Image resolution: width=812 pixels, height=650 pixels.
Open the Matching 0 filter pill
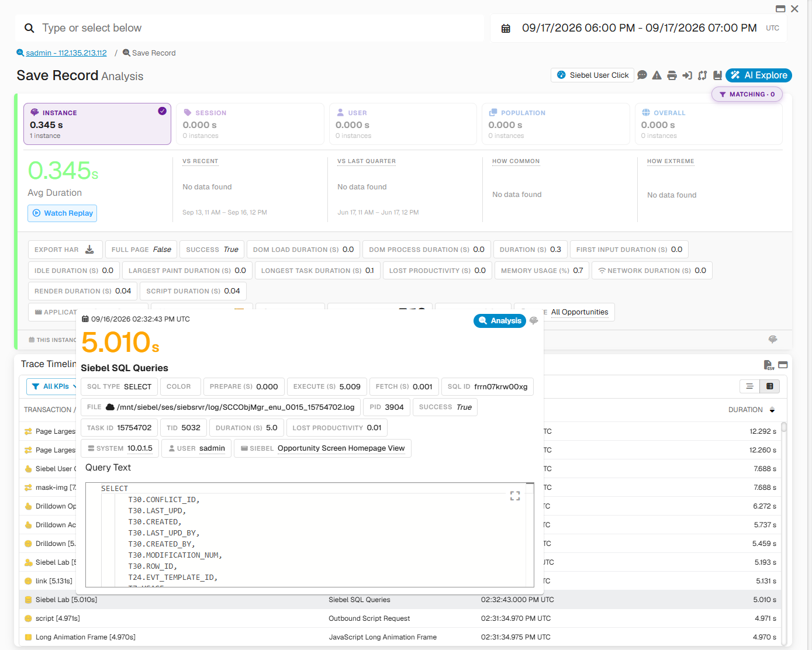coord(747,94)
